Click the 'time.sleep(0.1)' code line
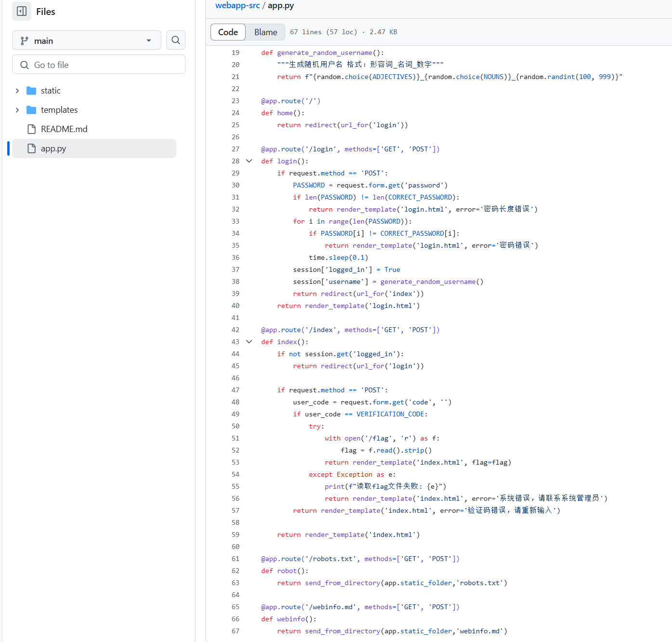This screenshot has height=642, width=672. tap(339, 257)
